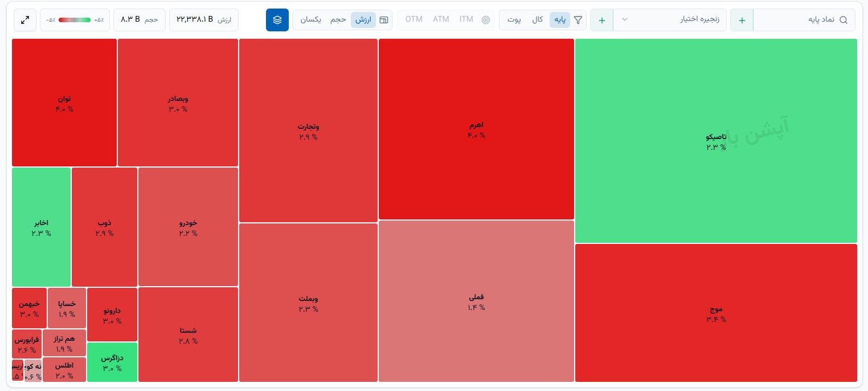Click the توان treemap tile

[64, 103]
